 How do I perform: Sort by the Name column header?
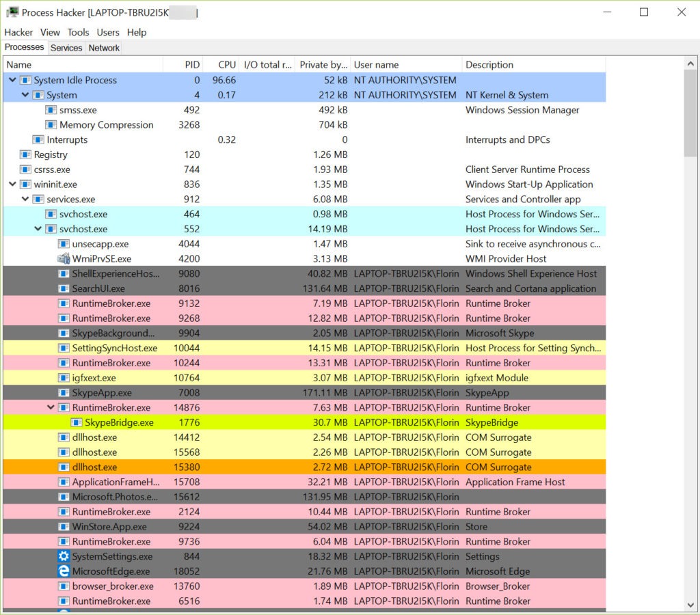click(x=83, y=65)
